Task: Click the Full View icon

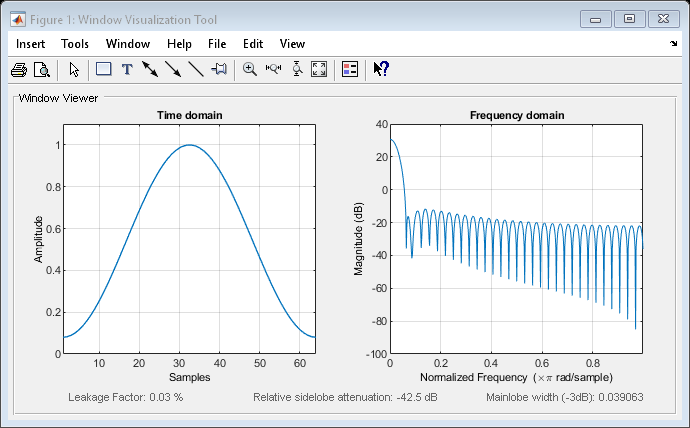Action: (x=319, y=70)
